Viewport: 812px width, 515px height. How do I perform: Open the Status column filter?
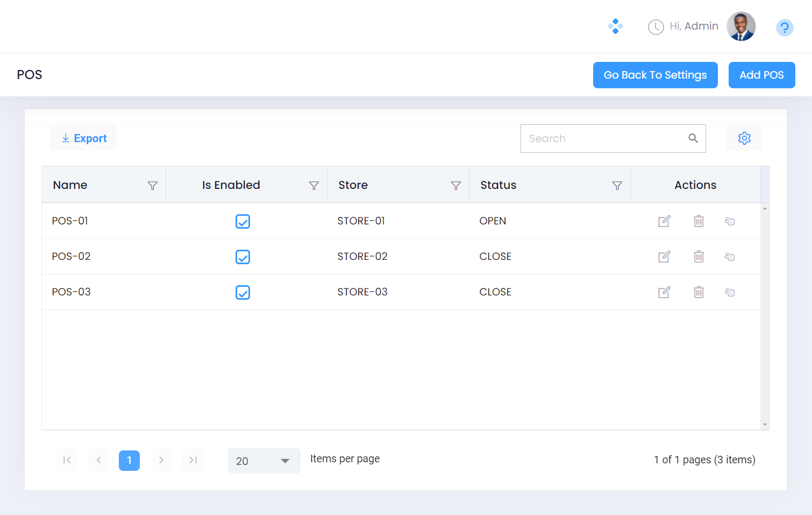click(617, 186)
